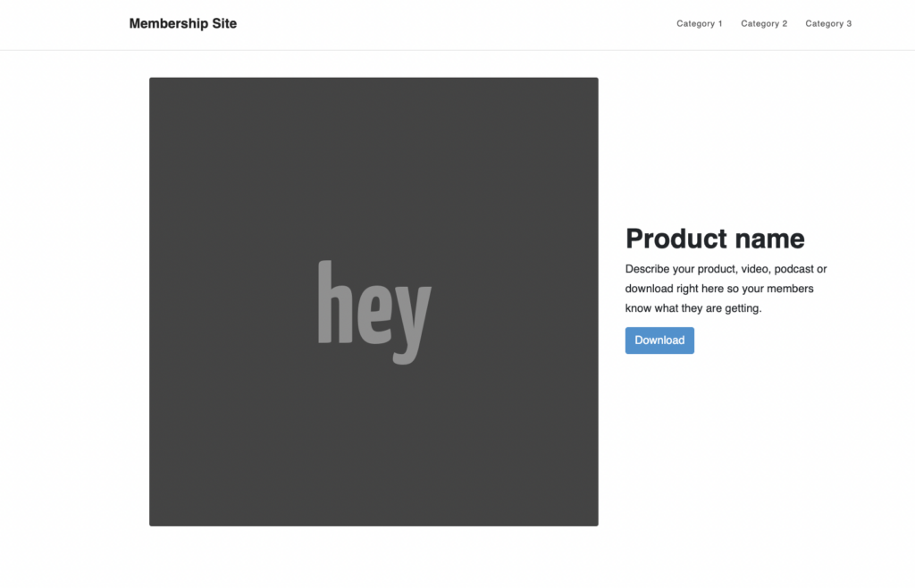
Task: Open Category 3 from the navigation bar
Action: 828,23
